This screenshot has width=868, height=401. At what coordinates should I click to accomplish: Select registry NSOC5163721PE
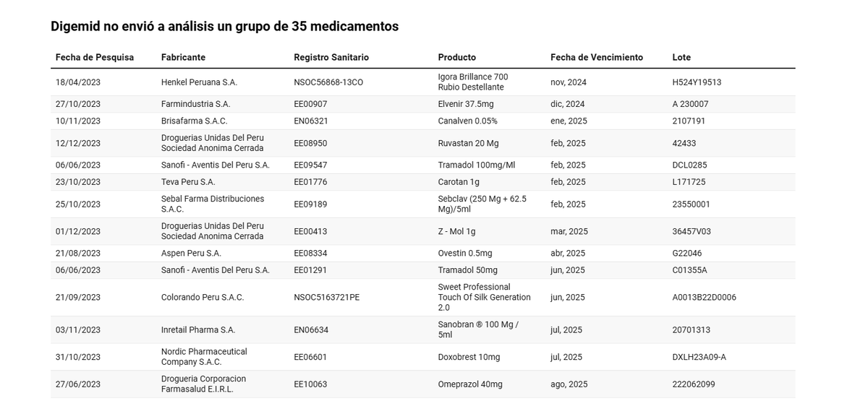[x=327, y=297]
